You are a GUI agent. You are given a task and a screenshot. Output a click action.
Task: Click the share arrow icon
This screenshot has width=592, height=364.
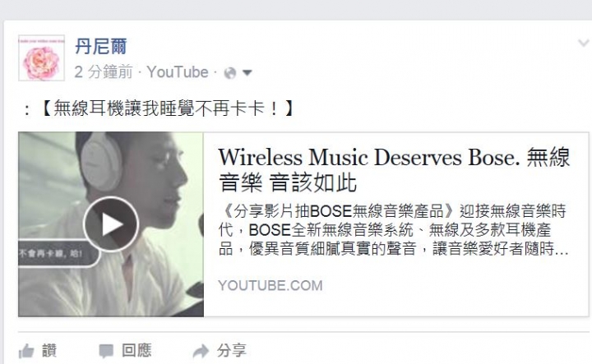pyautogui.click(x=201, y=351)
